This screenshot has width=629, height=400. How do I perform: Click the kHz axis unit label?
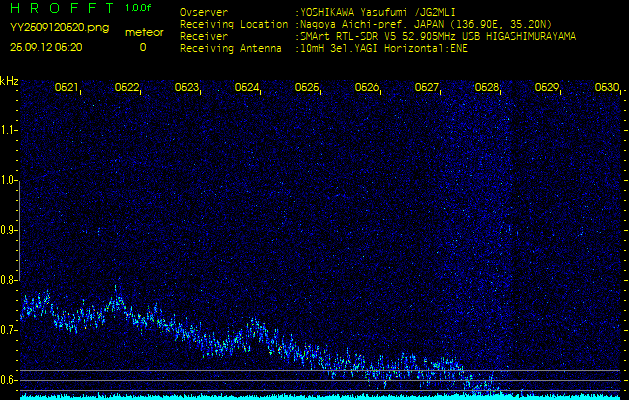click(x=9, y=81)
